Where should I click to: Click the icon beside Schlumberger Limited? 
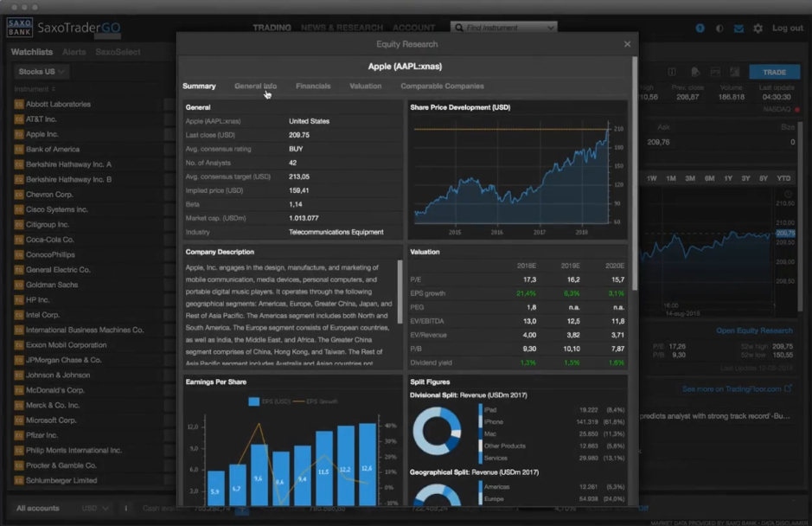click(19, 480)
